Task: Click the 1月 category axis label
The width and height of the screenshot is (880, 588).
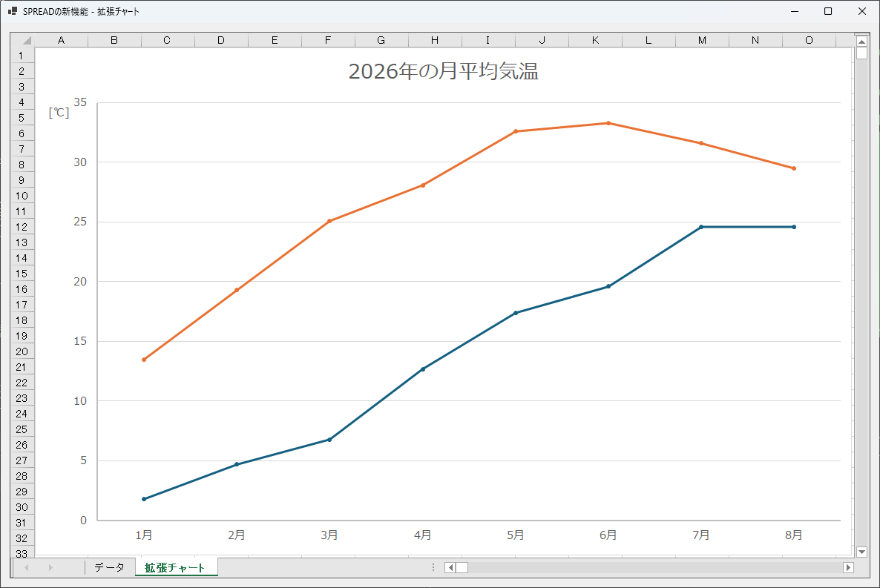Action: (x=144, y=535)
